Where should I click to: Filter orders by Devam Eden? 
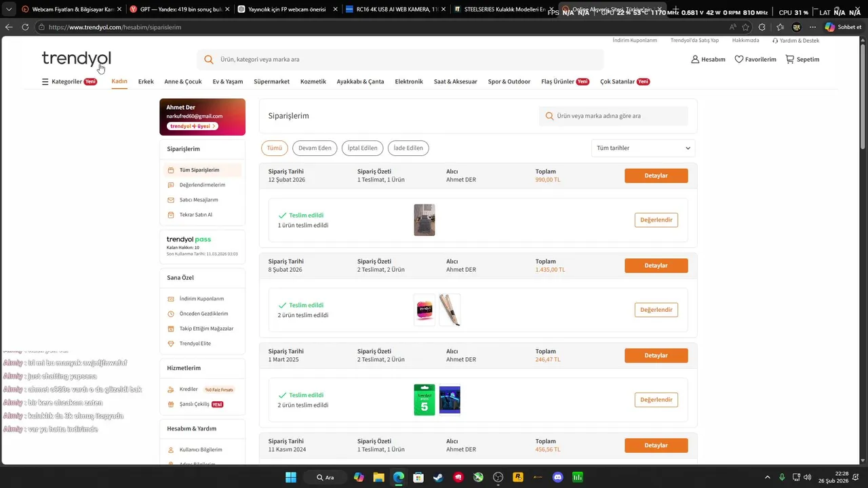[315, 148]
